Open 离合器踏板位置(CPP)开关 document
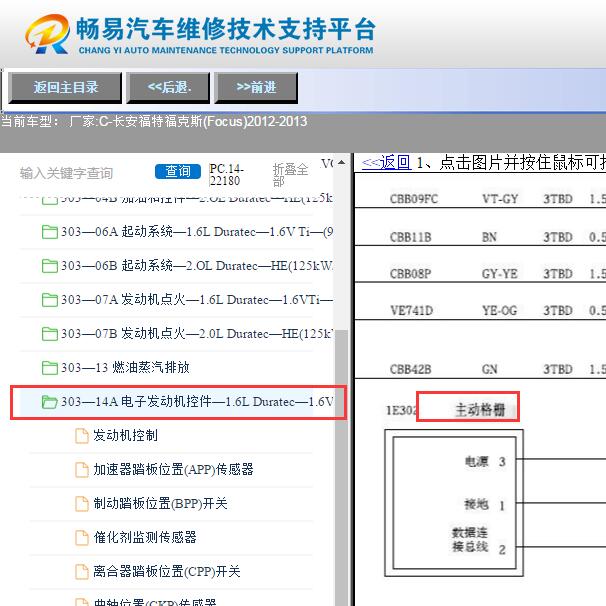This screenshot has width=606, height=606. 167,571
